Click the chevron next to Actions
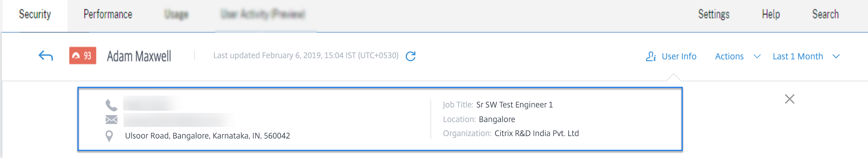This screenshot has height=158, width=868. coord(757,56)
